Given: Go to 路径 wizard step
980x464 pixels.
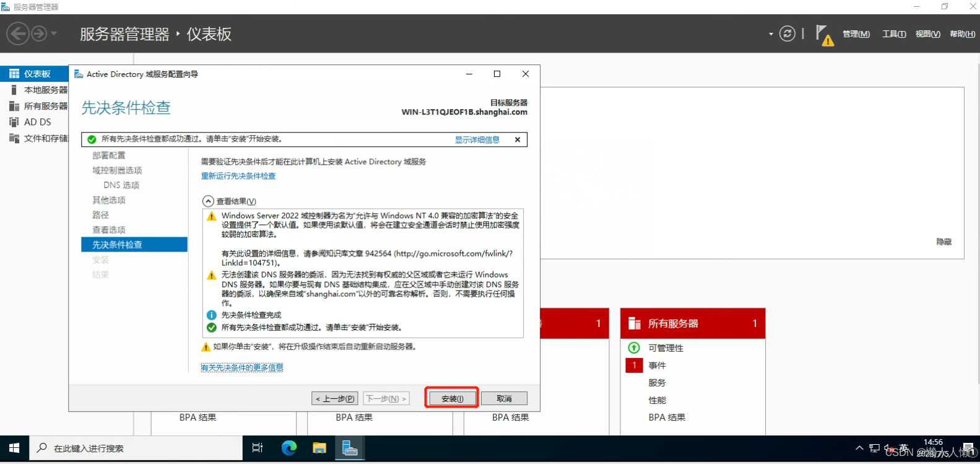Looking at the screenshot, I should 100,215.
